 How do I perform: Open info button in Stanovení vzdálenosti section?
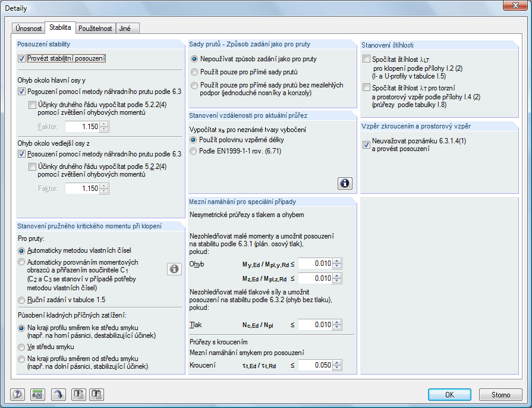point(345,183)
